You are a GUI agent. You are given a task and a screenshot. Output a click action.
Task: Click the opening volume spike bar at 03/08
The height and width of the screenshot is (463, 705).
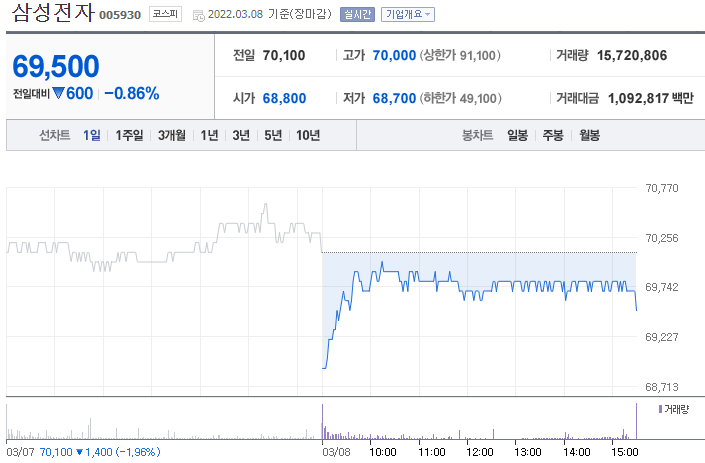(322, 421)
